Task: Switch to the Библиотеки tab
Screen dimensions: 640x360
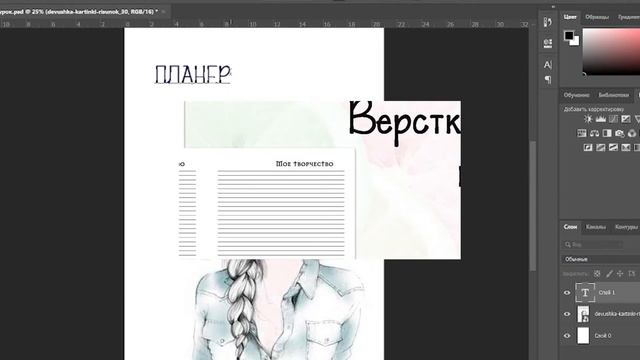Action: (613, 95)
